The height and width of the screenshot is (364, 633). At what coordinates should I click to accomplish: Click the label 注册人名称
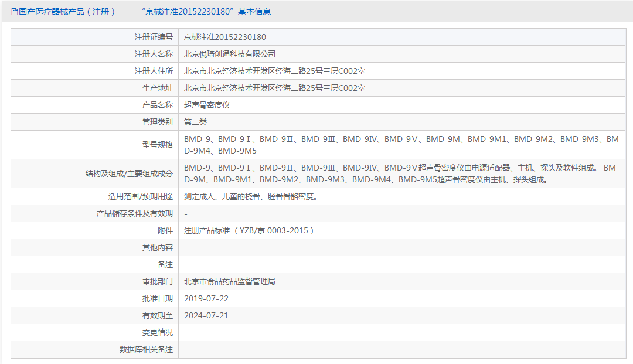[x=154, y=54]
